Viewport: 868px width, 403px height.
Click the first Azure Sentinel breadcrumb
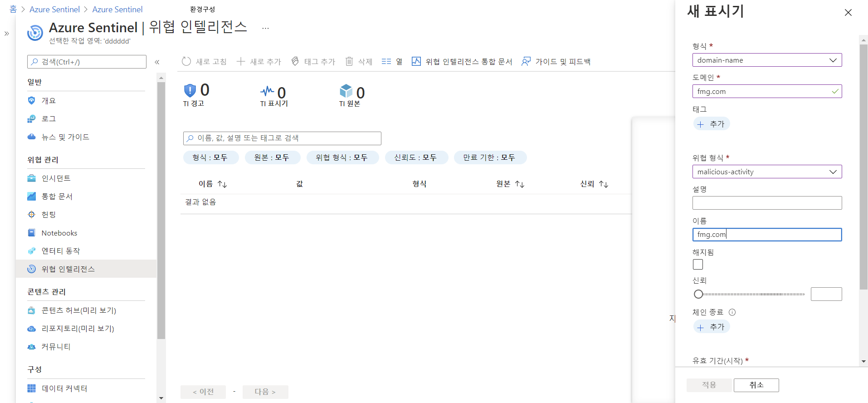point(54,9)
